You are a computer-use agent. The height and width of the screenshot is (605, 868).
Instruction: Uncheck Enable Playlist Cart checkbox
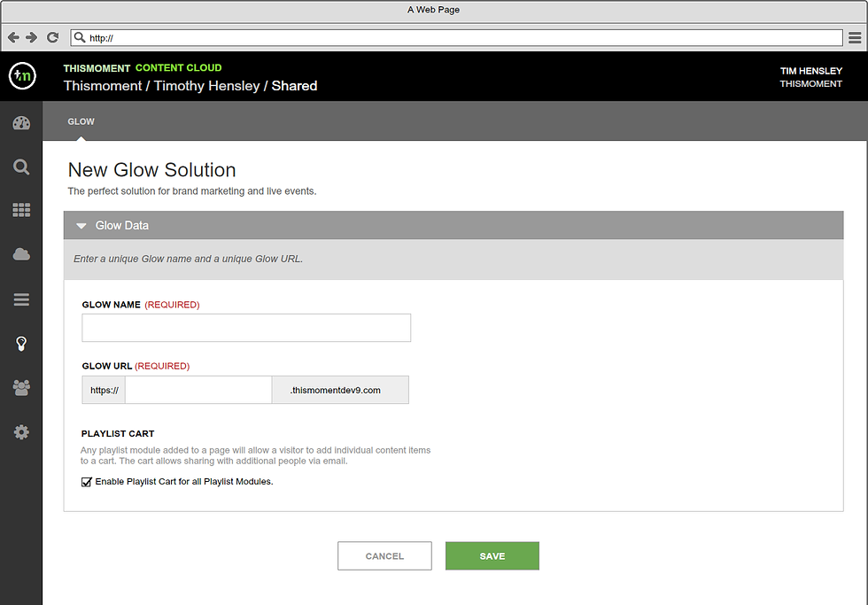87,482
